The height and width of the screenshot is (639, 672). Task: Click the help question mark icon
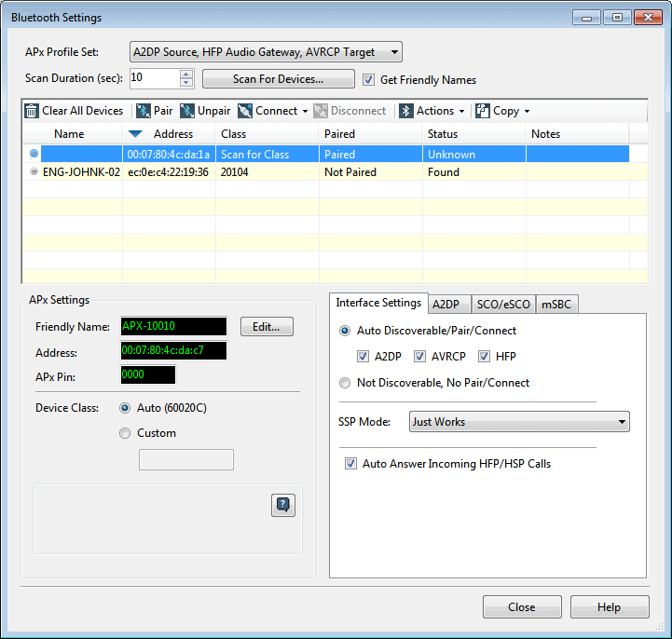(x=283, y=505)
